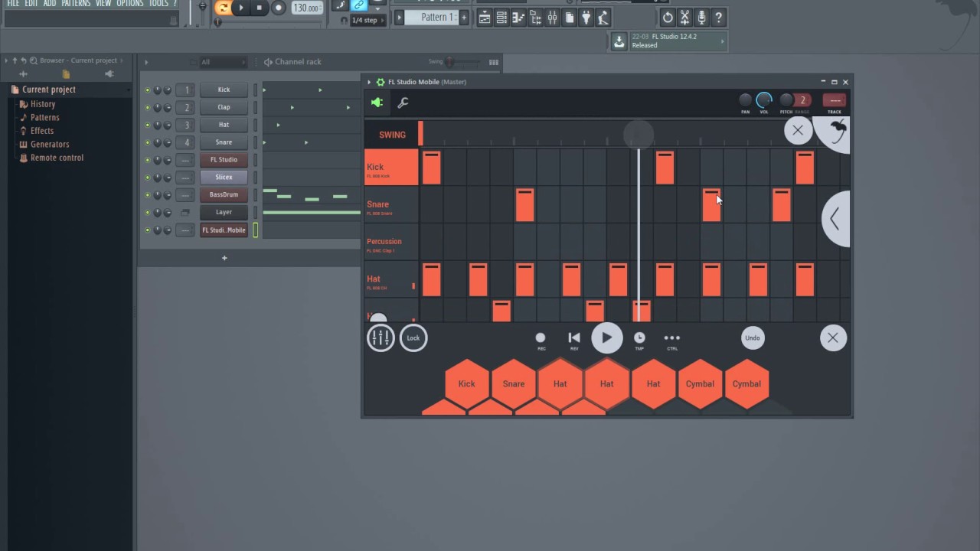Click the REC button in FL Studio Mobile
Viewport: 980px width, 551px height.
point(541,341)
